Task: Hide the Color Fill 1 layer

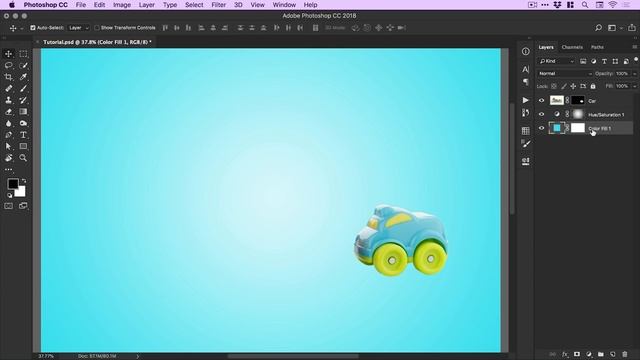Action: tap(542, 128)
